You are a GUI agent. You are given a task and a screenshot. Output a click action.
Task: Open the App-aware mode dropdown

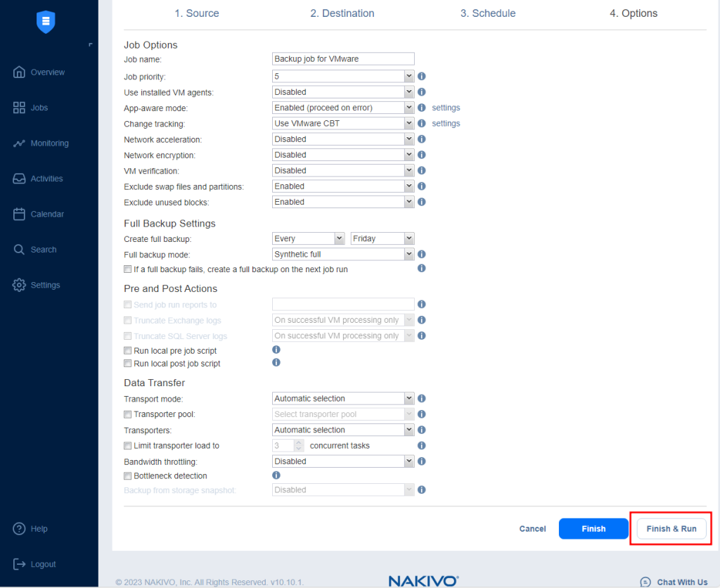(x=343, y=108)
